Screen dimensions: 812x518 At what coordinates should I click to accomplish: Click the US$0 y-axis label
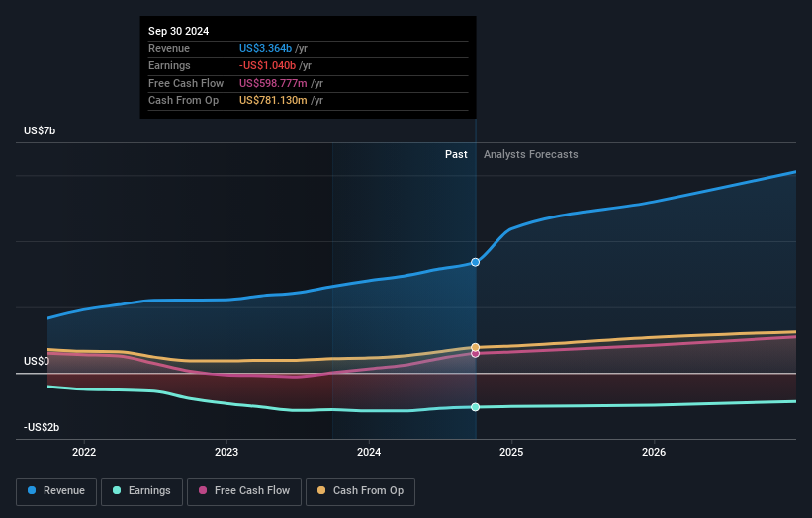37,361
